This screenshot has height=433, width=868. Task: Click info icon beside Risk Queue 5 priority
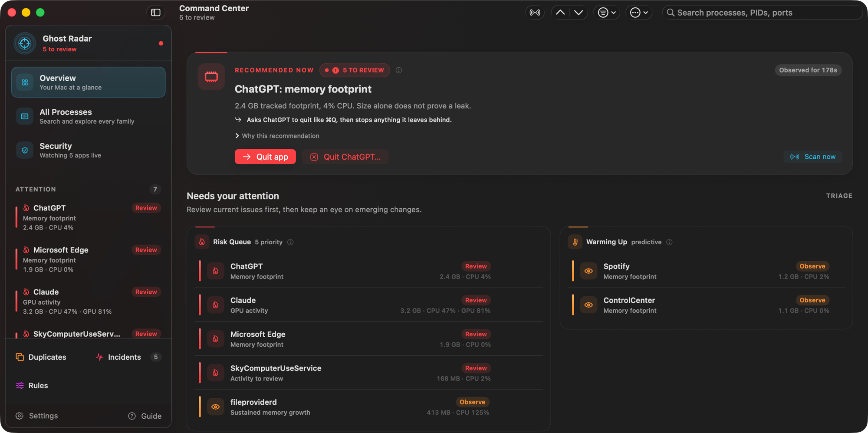pyautogui.click(x=290, y=242)
